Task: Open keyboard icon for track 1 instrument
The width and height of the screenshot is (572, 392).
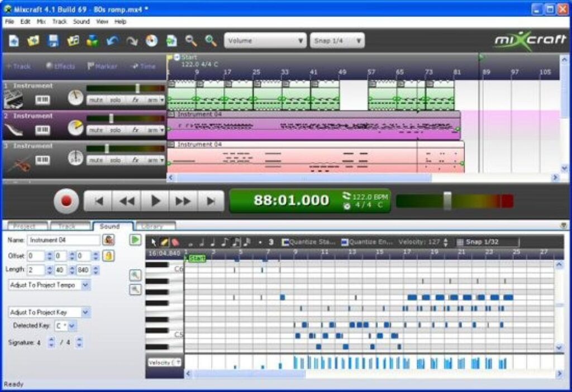Action: [x=42, y=99]
